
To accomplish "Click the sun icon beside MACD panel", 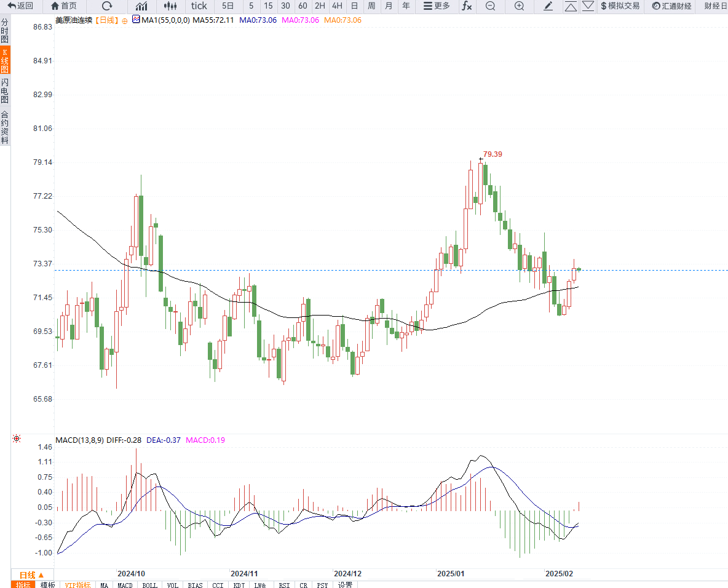I will (17, 439).
